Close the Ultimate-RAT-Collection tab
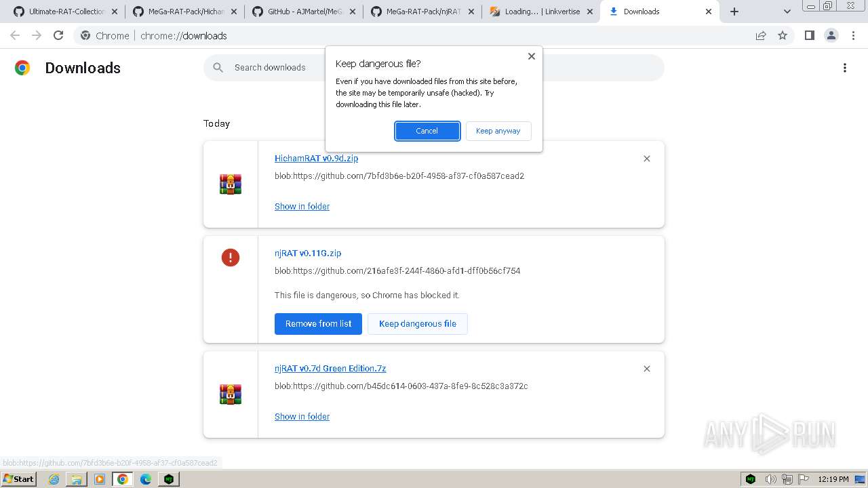 114,12
